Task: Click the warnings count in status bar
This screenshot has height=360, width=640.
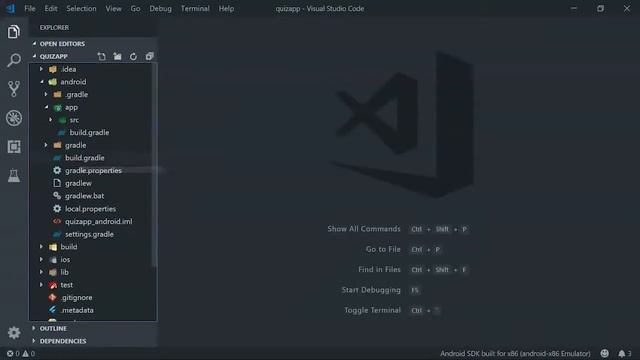Action: (x=29, y=353)
